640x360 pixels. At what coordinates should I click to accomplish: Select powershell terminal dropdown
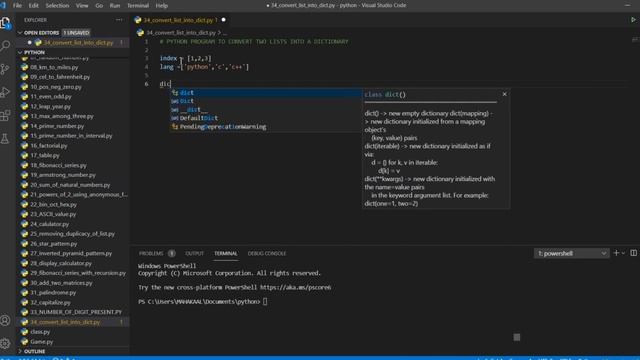571,253
